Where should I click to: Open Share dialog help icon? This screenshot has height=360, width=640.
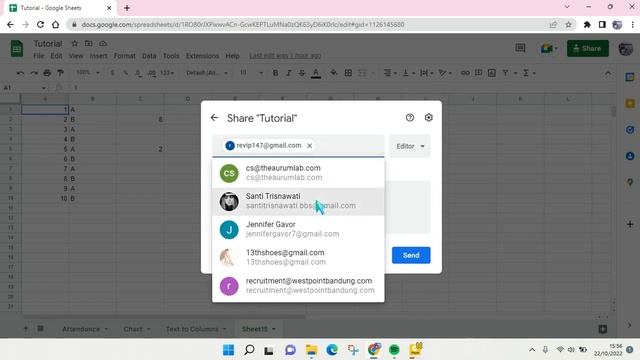pyautogui.click(x=410, y=118)
